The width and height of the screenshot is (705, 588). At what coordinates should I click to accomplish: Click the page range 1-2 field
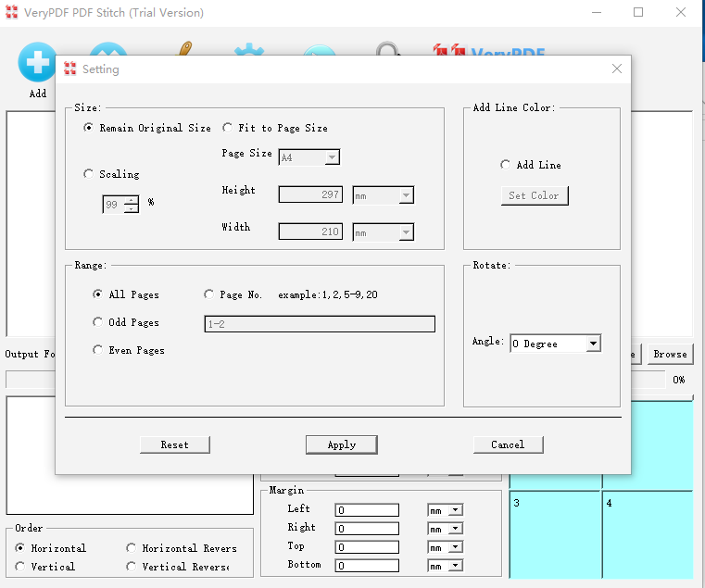[x=320, y=324]
